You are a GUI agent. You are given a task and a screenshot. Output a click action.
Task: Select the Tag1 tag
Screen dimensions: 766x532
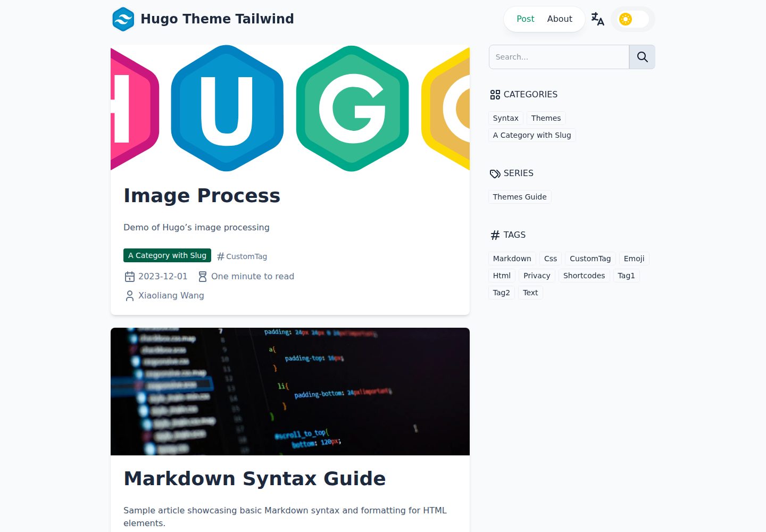626,276
